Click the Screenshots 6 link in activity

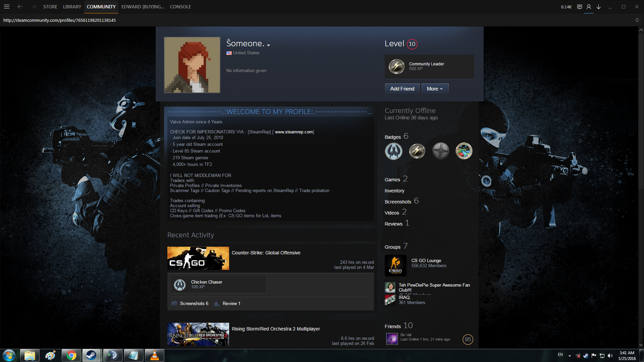coord(194,304)
